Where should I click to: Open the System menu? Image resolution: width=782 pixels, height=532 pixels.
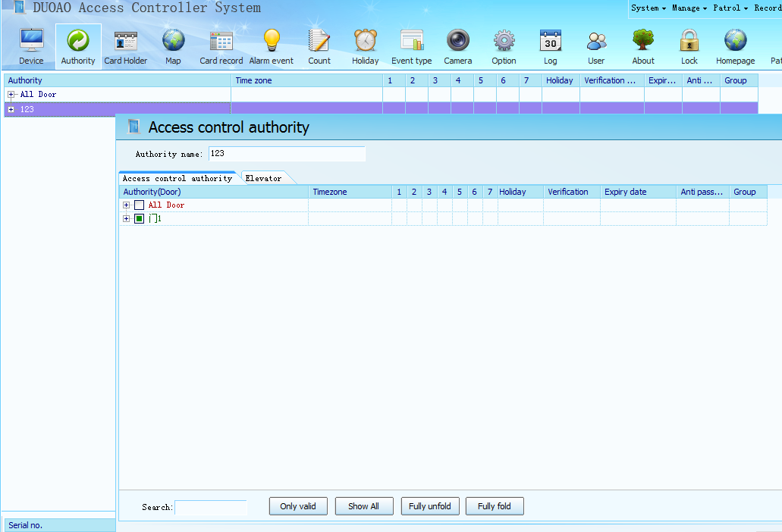648,8
